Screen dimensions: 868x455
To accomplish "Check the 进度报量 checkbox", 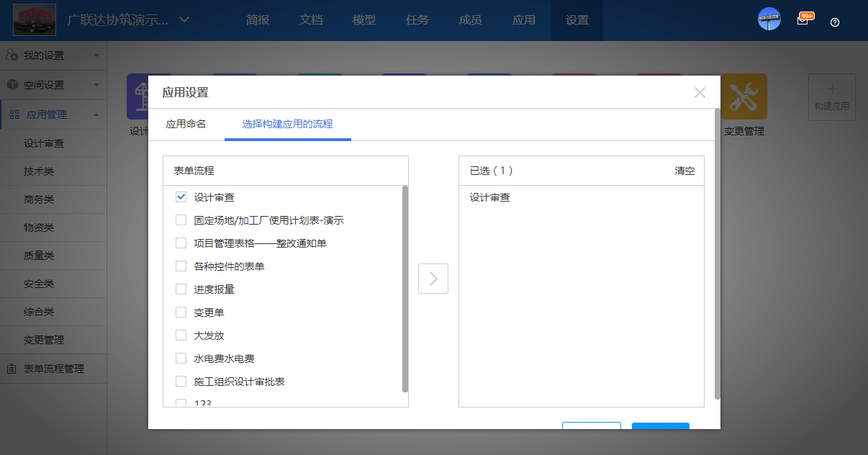I will 181,289.
